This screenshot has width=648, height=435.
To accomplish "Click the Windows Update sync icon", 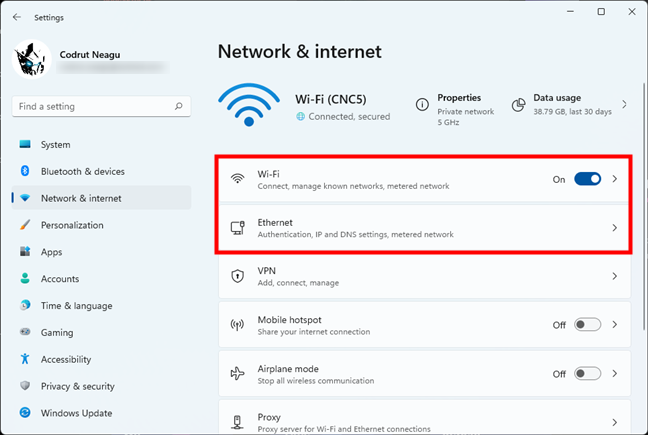I will [25, 412].
